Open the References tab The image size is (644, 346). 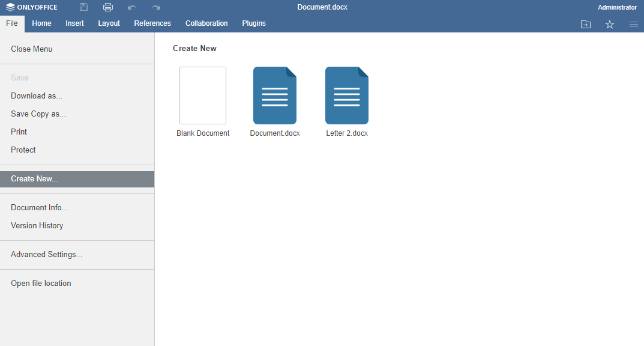152,23
